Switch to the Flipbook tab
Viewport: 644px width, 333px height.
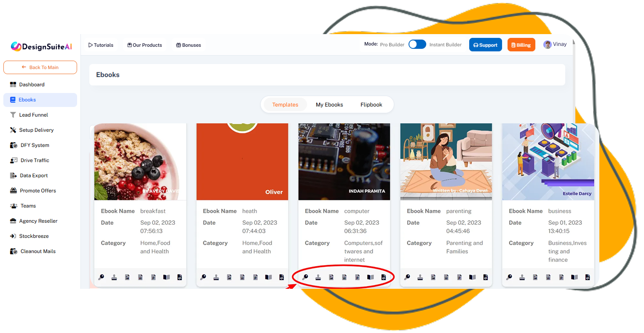(x=371, y=105)
